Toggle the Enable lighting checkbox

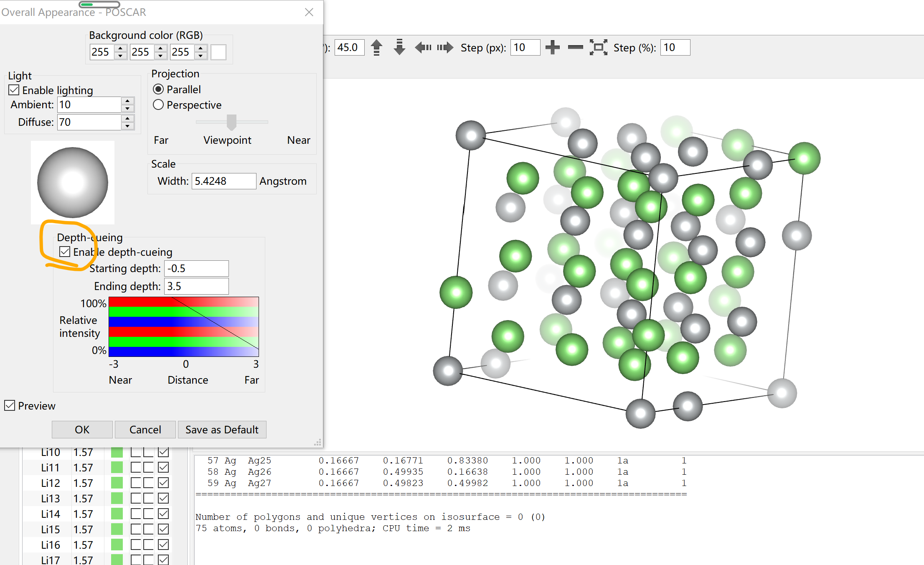[x=14, y=90]
